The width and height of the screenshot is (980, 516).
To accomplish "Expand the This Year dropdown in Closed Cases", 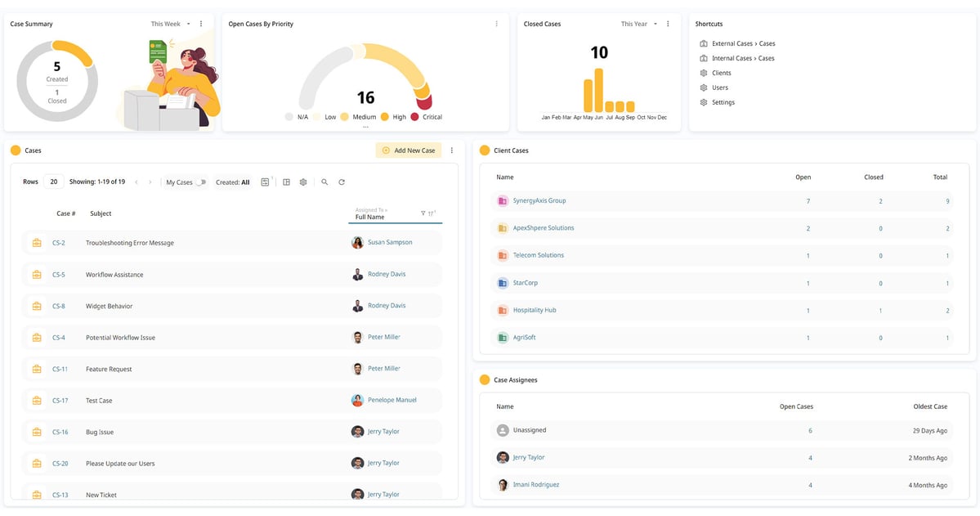I will (x=638, y=24).
